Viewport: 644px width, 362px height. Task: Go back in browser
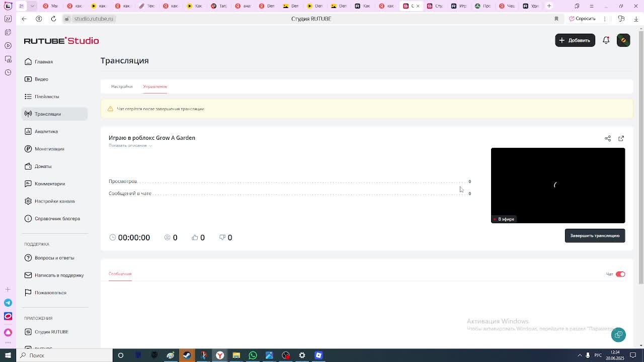point(24,19)
